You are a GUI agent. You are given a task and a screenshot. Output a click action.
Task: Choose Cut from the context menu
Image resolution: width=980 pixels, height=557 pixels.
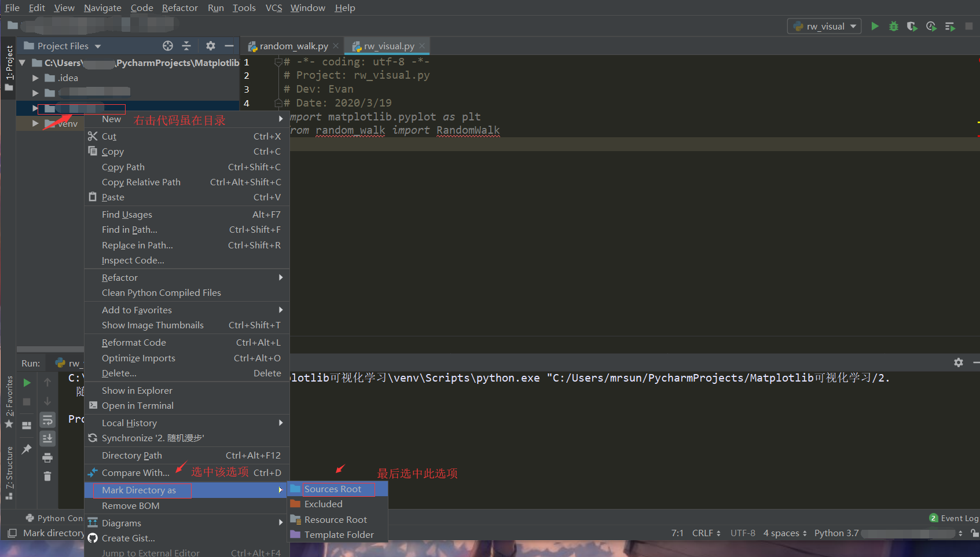[x=187, y=136]
